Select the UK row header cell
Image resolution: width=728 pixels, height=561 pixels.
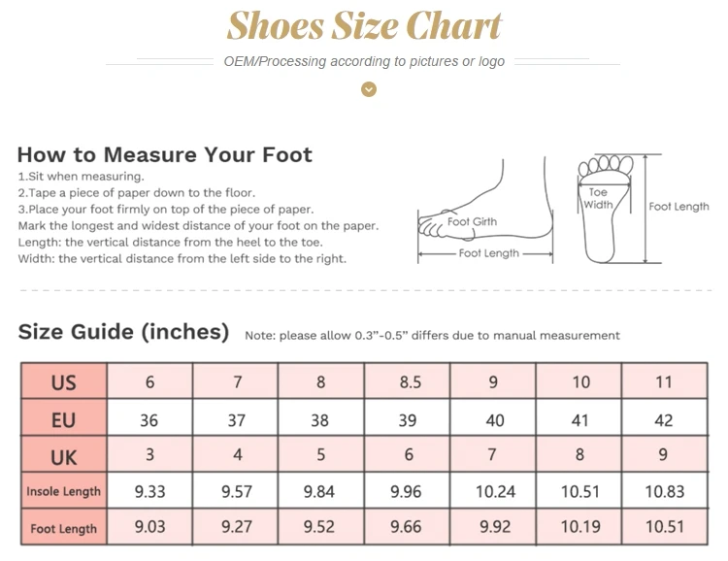[63, 456]
